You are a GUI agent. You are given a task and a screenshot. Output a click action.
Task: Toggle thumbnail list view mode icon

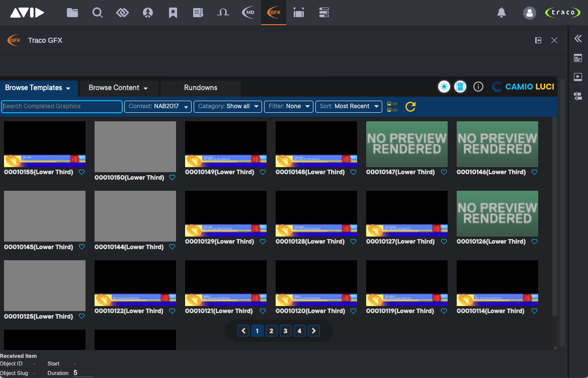[x=392, y=106]
